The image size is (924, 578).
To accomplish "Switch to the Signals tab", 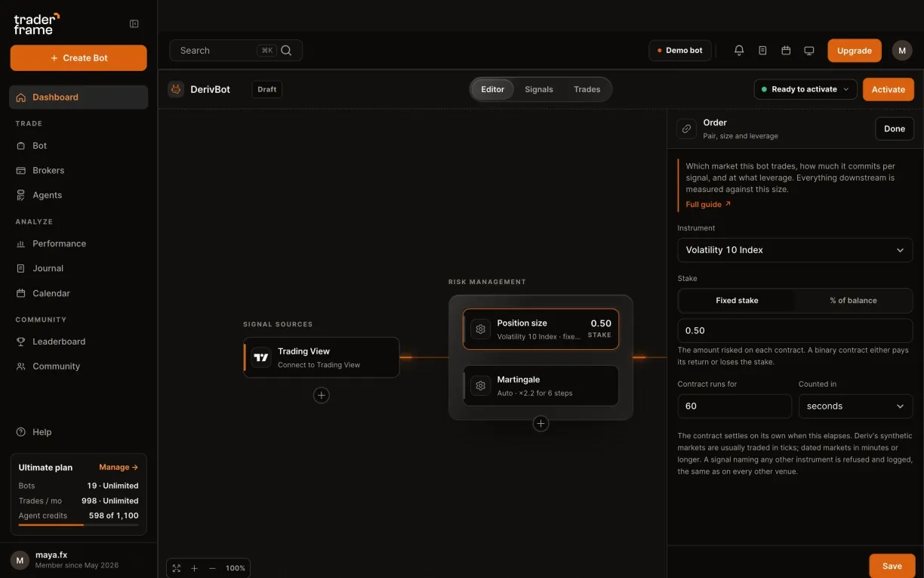I will pos(539,89).
